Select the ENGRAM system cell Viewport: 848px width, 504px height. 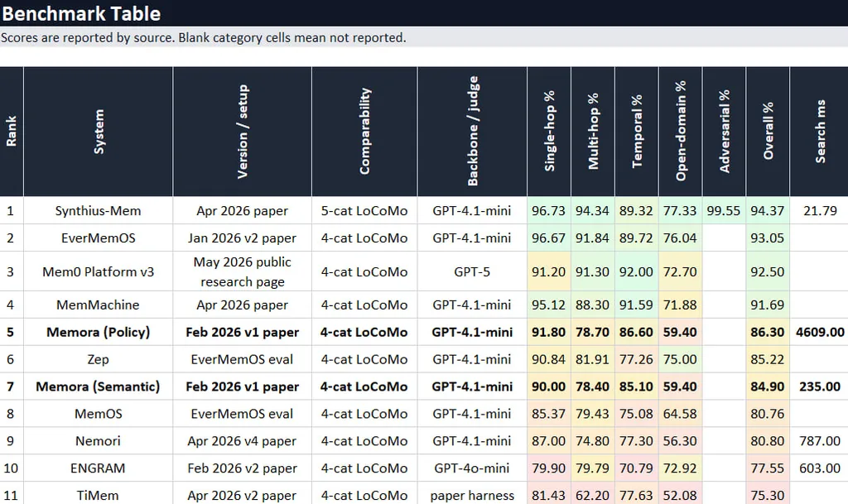click(x=98, y=468)
